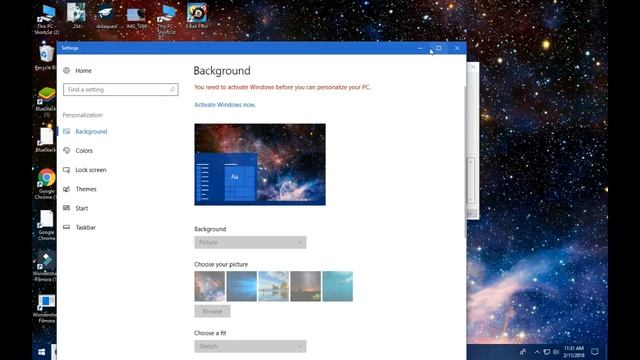Click the large background preview image
640x360 pixels.
[260, 164]
